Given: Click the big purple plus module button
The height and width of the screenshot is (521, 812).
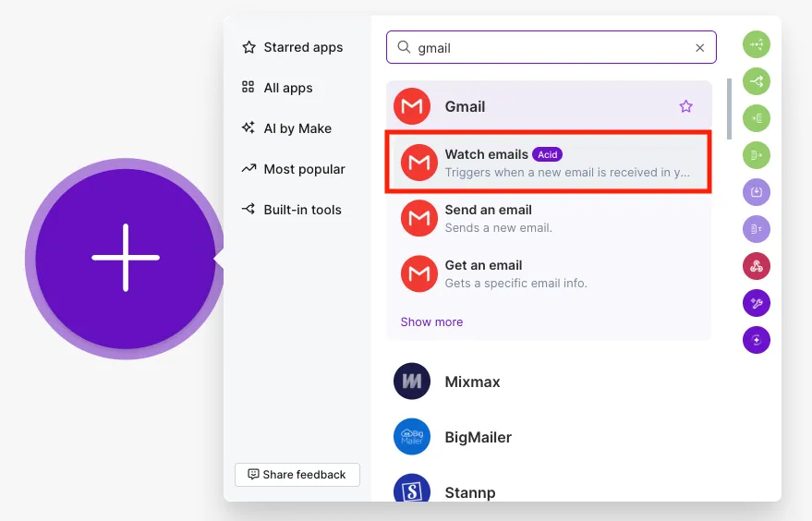Looking at the screenshot, I should (x=126, y=258).
